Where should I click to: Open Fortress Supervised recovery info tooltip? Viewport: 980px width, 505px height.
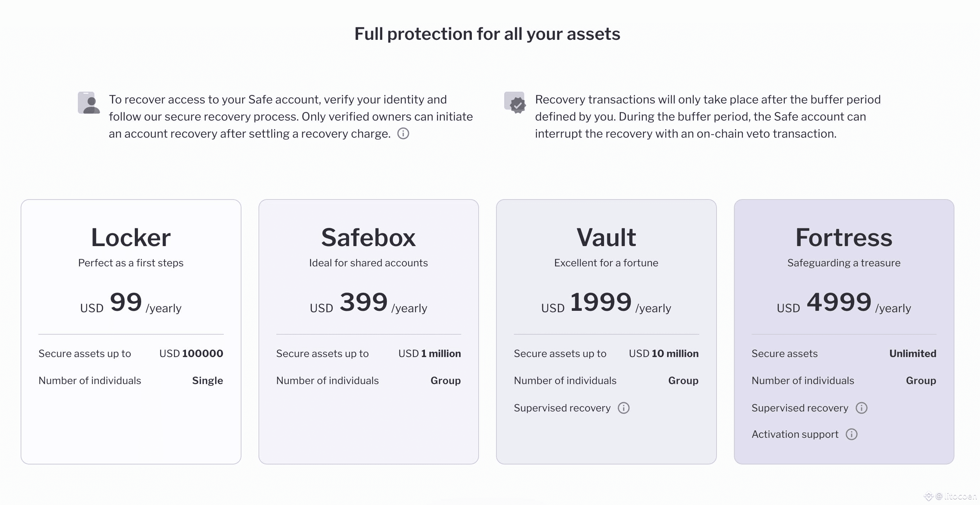pyautogui.click(x=861, y=408)
